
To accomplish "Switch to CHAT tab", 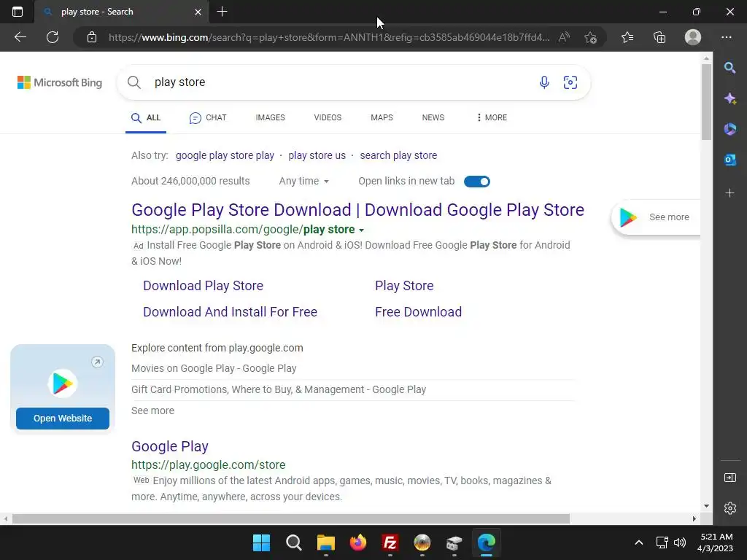I will tap(208, 117).
